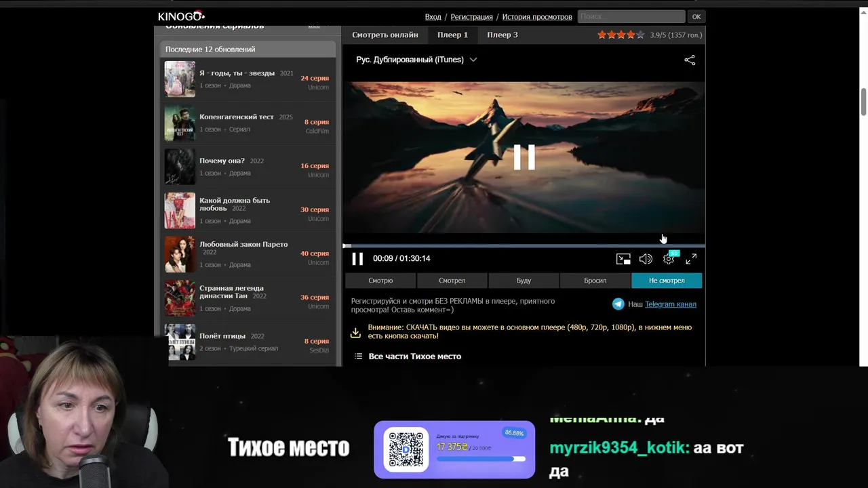Screen dimensions: 868x488
Task: Switch to the Плеер 3 tab
Action: 502,35
